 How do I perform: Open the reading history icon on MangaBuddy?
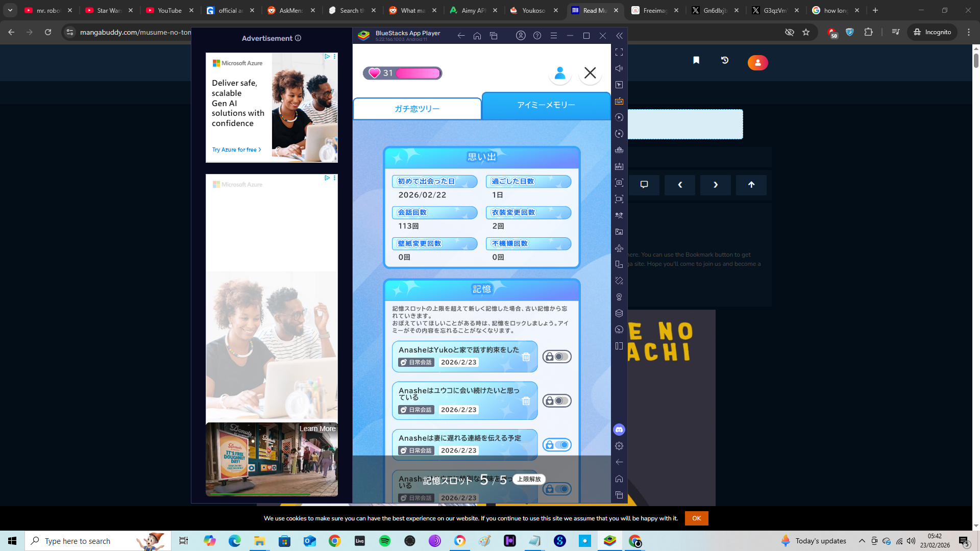[x=725, y=60]
